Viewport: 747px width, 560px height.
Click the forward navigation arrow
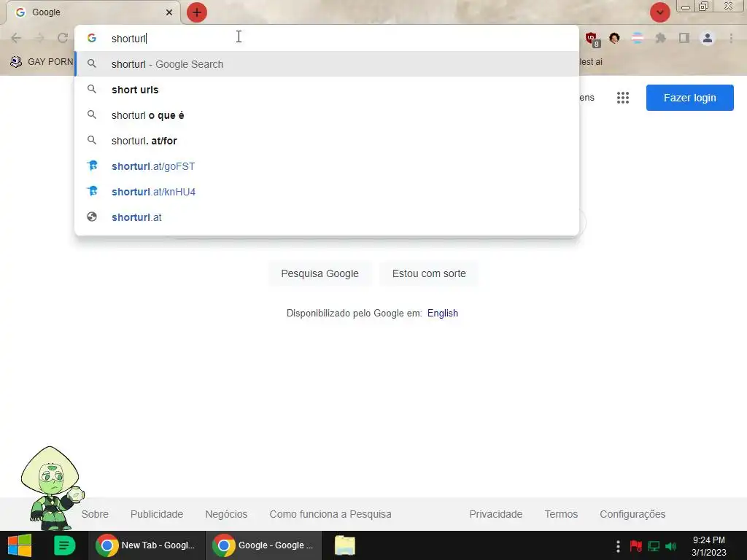pyautogui.click(x=39, y=38)
